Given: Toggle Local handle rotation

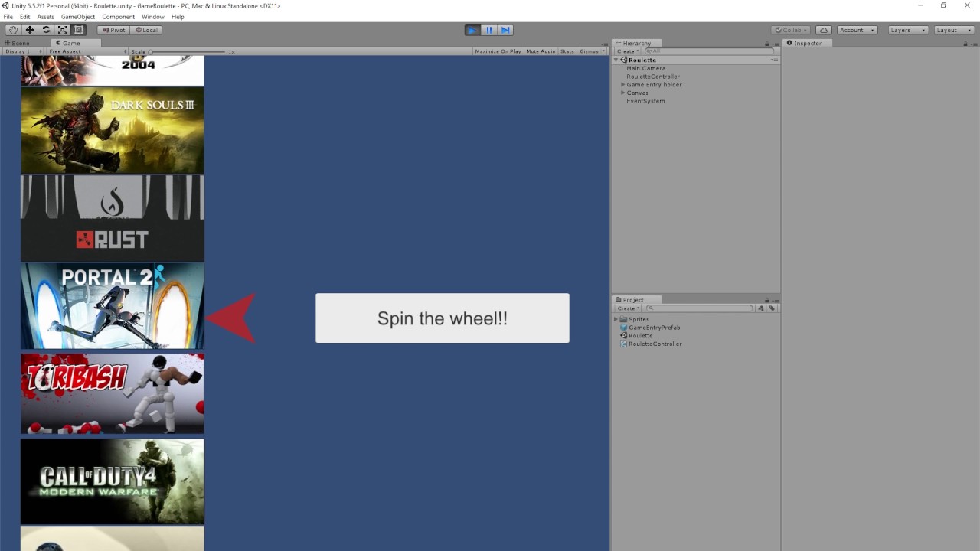Looking at the screenshot, I should (145, 30).
